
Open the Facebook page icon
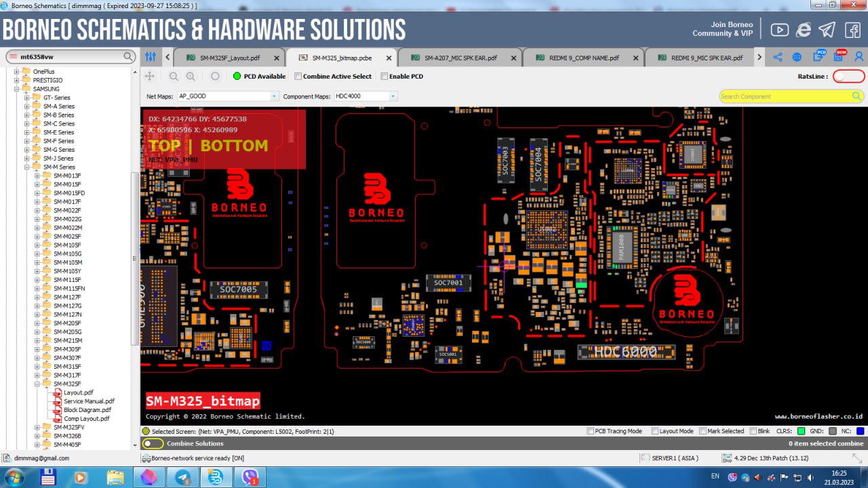click(x=852, y=30)
